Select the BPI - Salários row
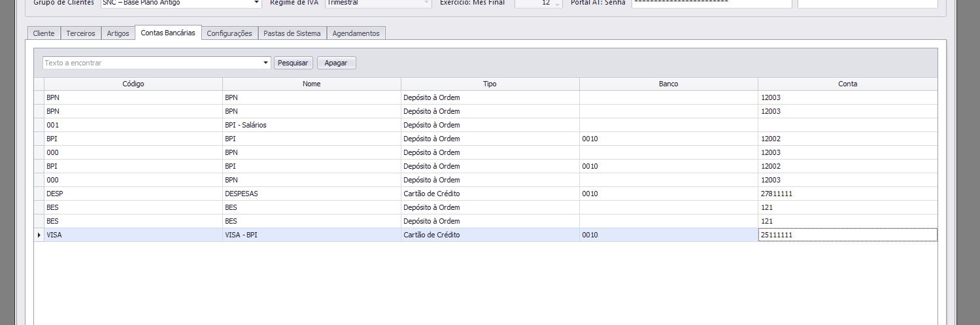The width and height of the screenshot is (980, 325). [x=311, y=125]
